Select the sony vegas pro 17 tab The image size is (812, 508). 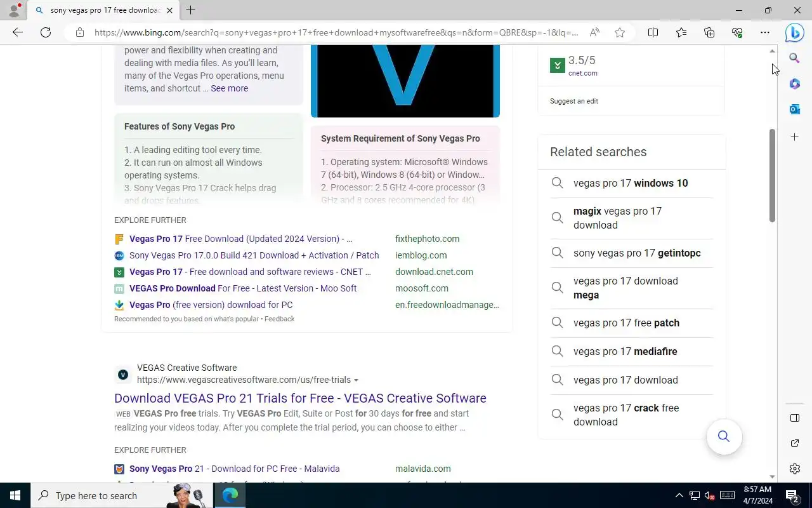tap(104, 10)
